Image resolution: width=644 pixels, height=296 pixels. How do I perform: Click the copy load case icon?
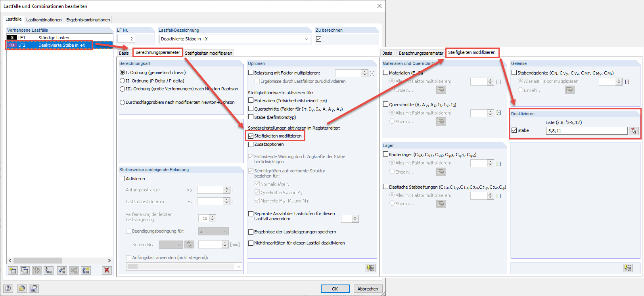pyautogui.click(x=25, y=270)
